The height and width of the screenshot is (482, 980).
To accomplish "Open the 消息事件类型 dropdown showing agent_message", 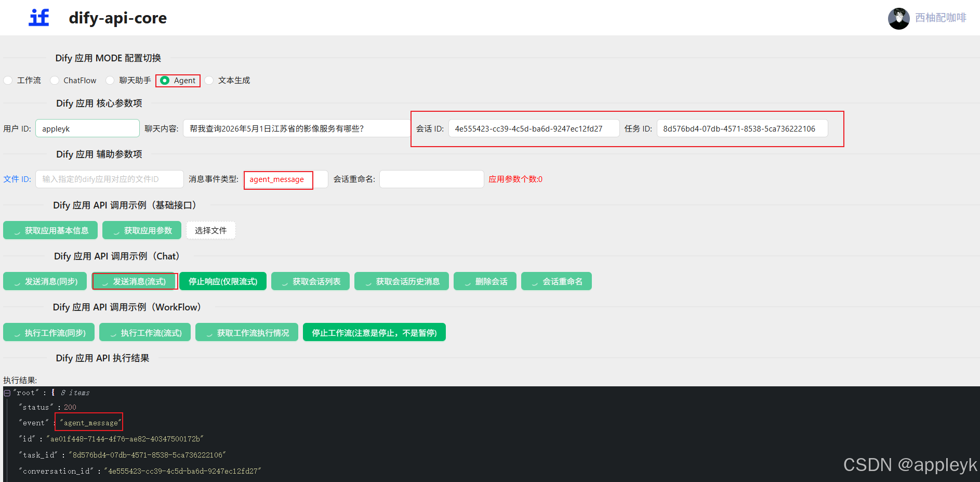I will pos(286,179).
